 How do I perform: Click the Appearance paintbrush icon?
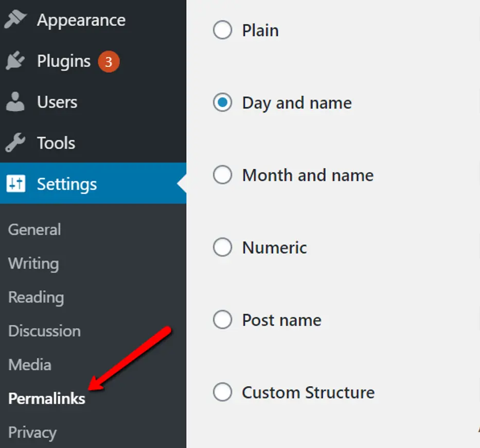tap(15, 20)
